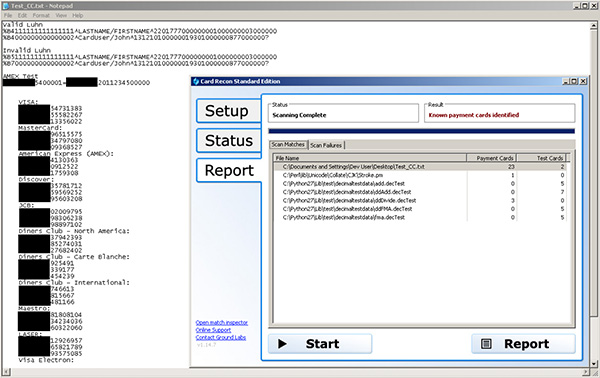This screenshot has height=378, width=600.
Task: Click the 'Maestro:' heading in Notepad
Action: point(34,308)
